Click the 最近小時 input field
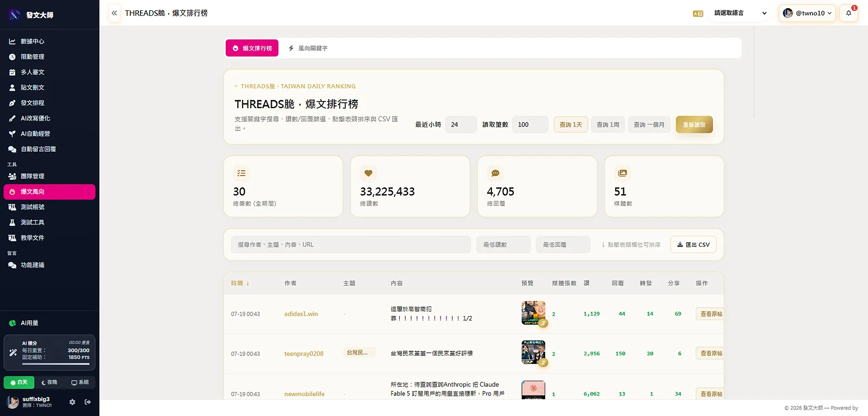This screenshot has height=416, width=868. 461,124
